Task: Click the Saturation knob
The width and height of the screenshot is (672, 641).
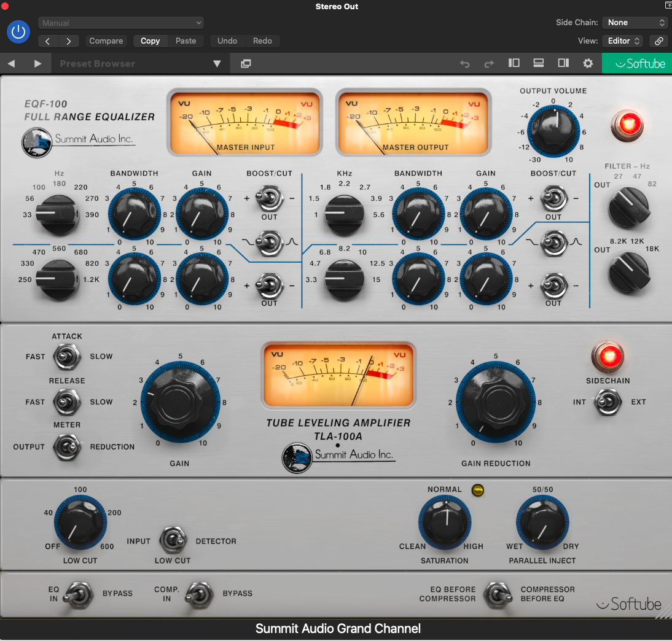Action: tap(445, 523)
